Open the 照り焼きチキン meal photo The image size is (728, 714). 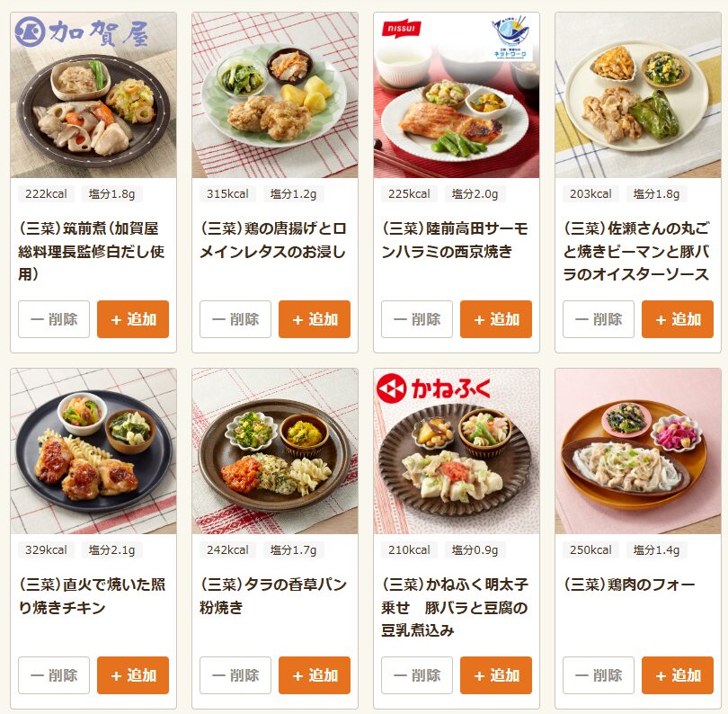93,451
